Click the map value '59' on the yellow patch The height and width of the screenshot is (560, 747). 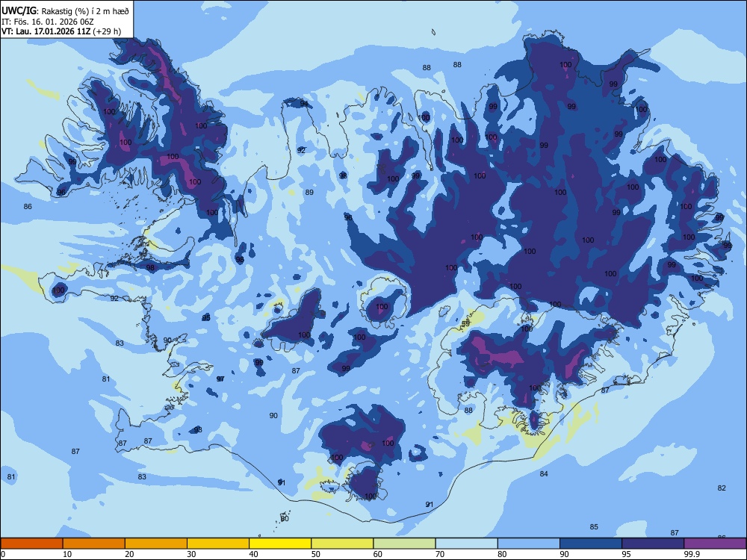(x=466, y=324)
